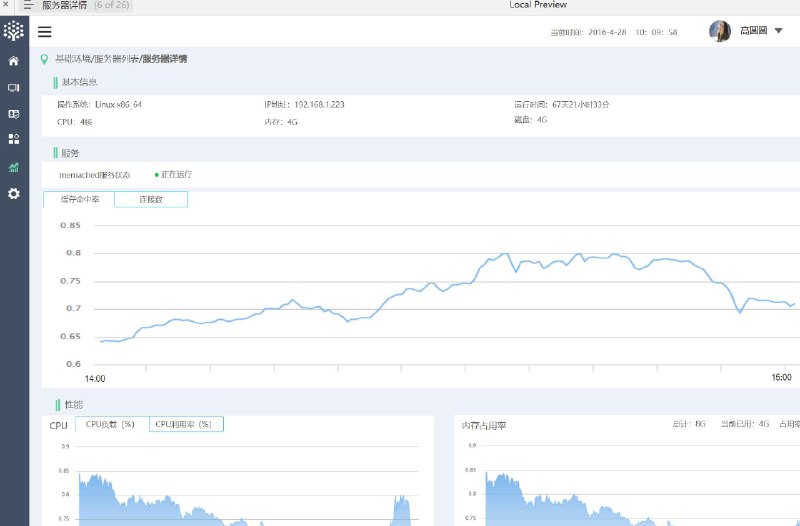This screenshot has width=800, height=526.
Task: Click the Local Preview title text
Action: coord(538,5)
